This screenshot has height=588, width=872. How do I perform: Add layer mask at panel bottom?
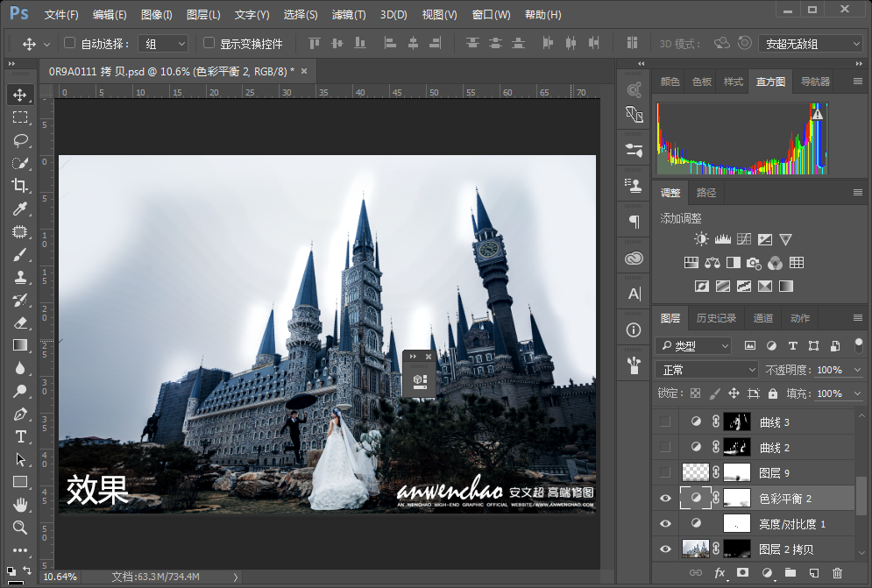pos(742,572)
